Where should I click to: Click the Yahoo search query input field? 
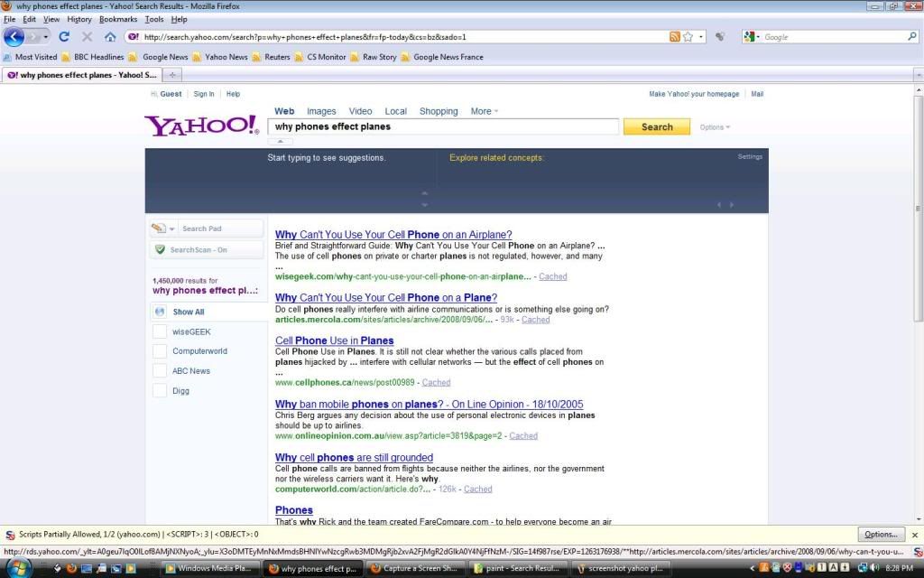click(443, 126)
